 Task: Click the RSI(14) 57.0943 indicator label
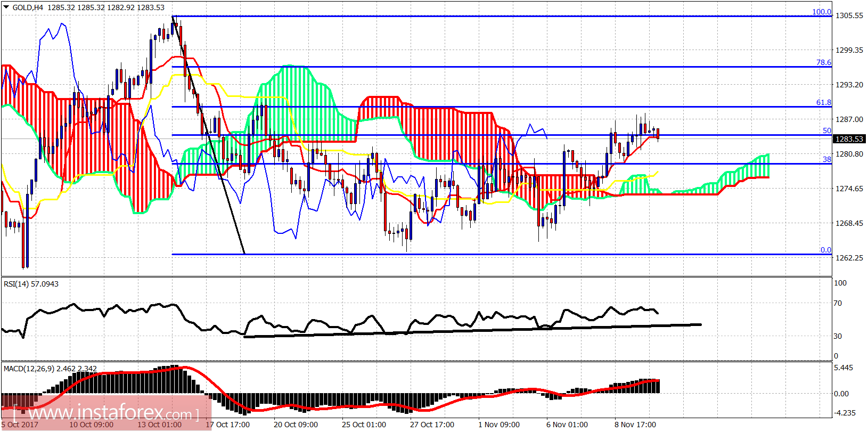coord(31,284)
